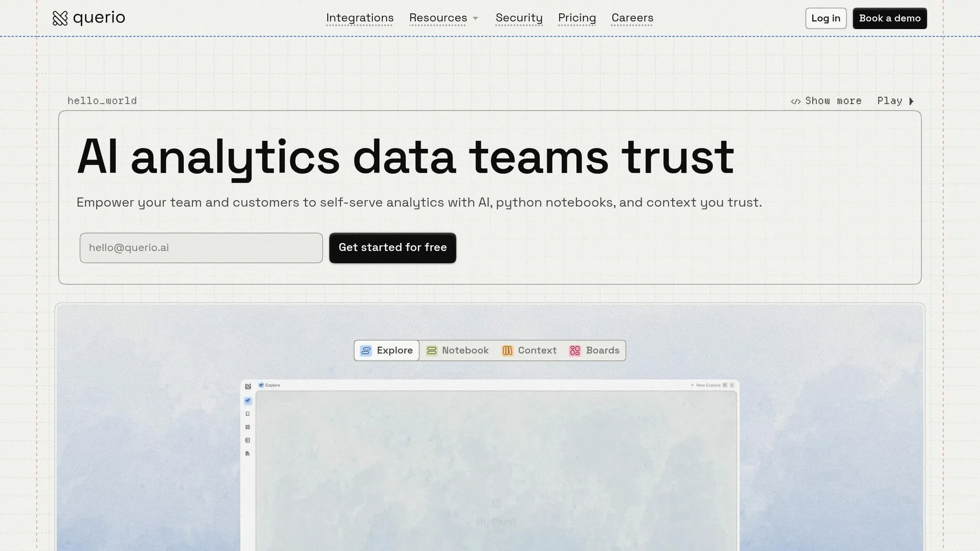Open the bookmark icon in preview sidebar
The height and width of the screenshot is (551, 980).
pyautogui.click(x=247, y=414)
